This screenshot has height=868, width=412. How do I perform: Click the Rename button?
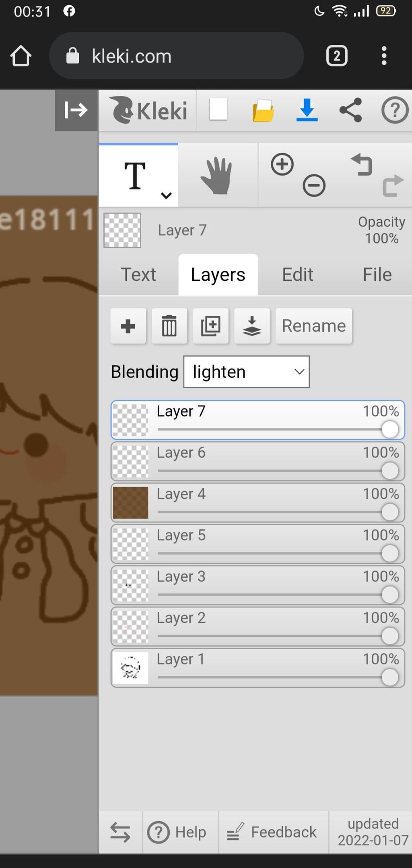pos(313,326)
